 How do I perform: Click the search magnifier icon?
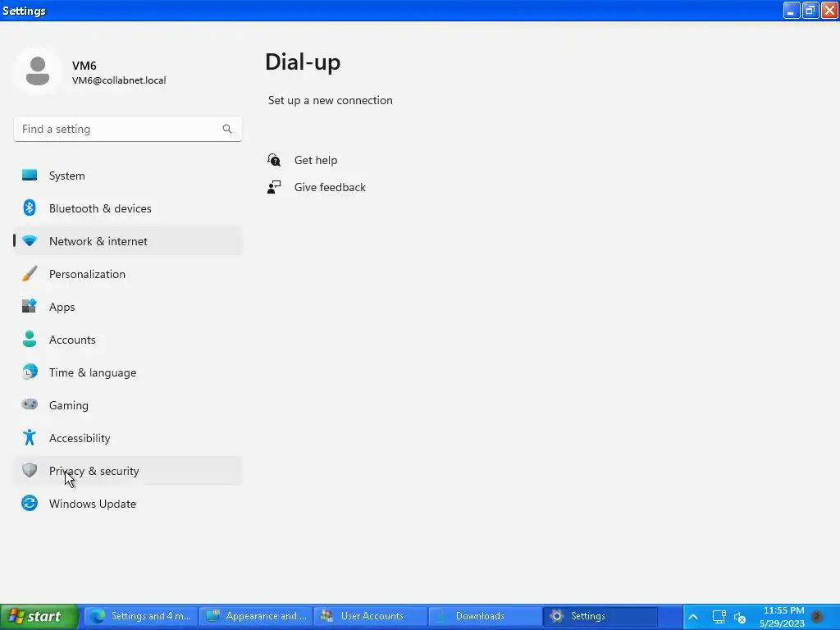tap(227, 129)
